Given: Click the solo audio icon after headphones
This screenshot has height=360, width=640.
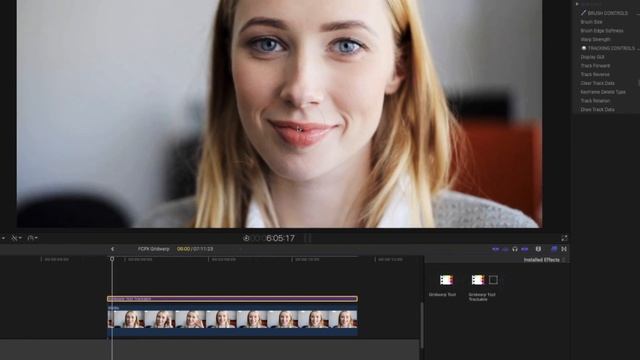Looking at the screenshot, I should click(524, 249).
